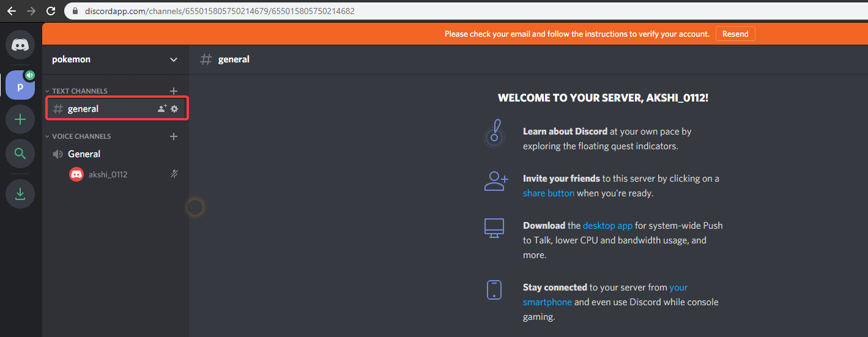The width and height of the screenshot is (868, 337).
Task: Select the general text channel
Action: [x=116, y=109]
